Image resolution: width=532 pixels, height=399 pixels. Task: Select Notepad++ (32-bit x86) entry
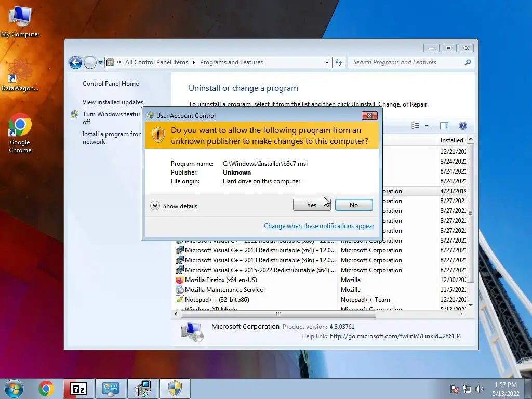tap(321, 300)
